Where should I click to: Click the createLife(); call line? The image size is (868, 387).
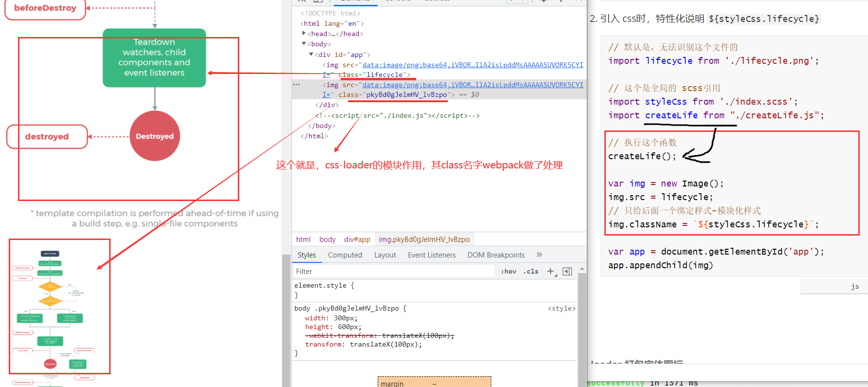click(642, 156)
